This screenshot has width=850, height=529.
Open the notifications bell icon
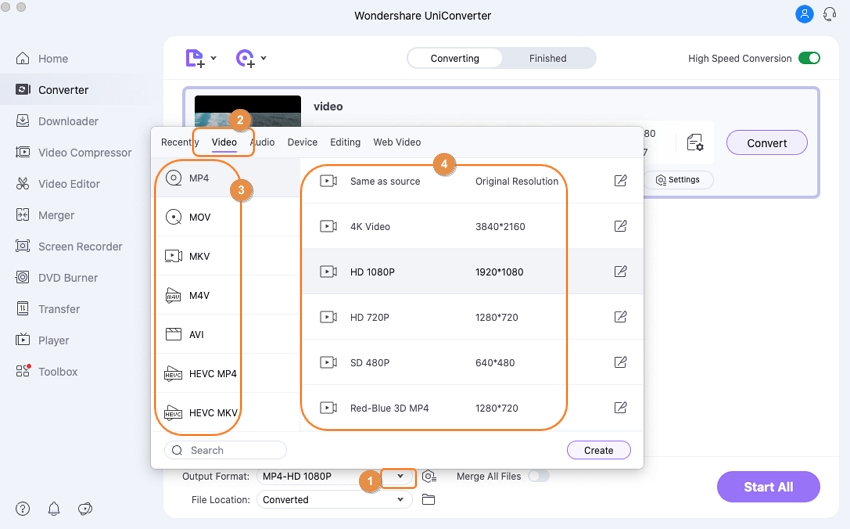coord(54,508)
